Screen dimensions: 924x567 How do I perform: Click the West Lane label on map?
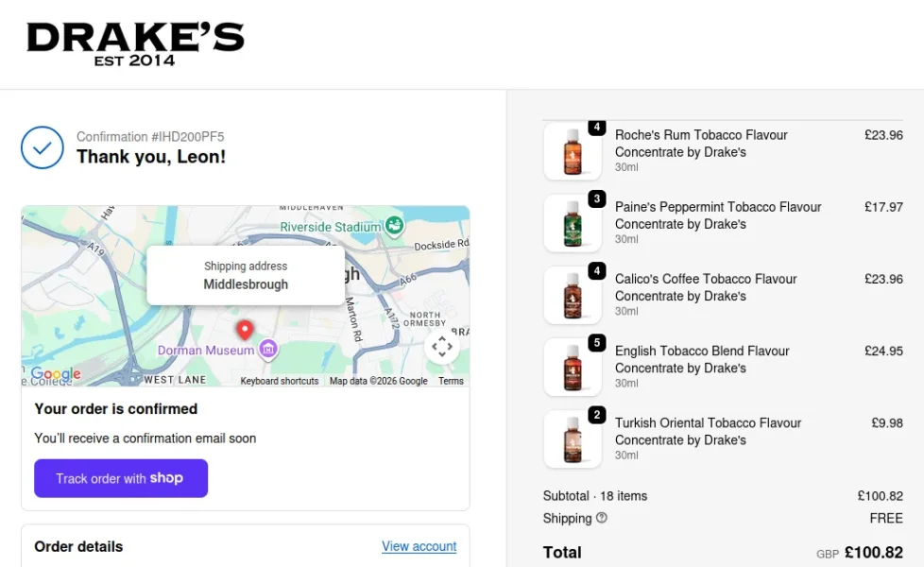175,380
